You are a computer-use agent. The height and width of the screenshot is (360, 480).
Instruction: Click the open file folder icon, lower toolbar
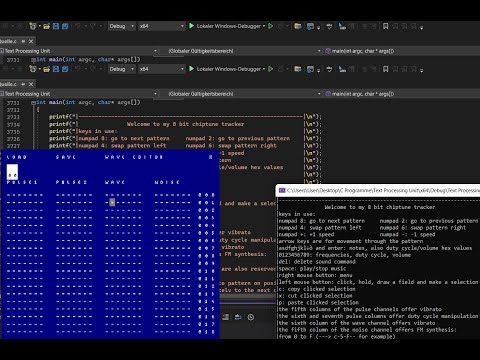click(x=47, y=69)
